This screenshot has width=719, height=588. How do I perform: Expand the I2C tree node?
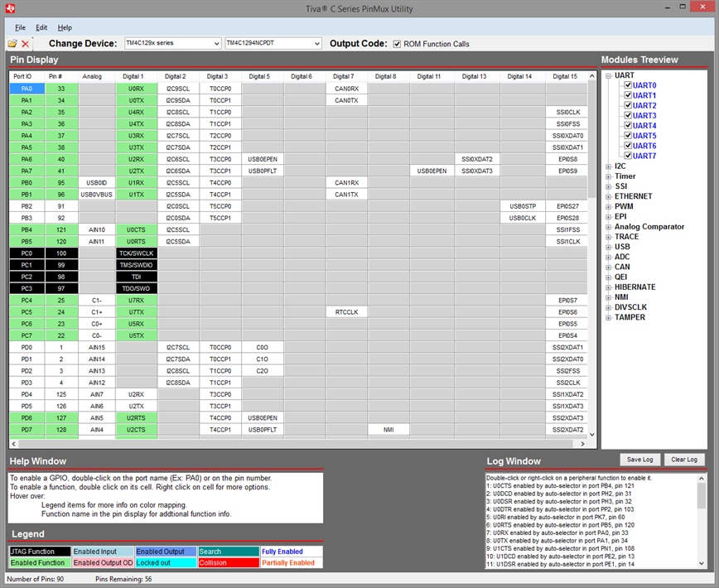click(609, 166)
